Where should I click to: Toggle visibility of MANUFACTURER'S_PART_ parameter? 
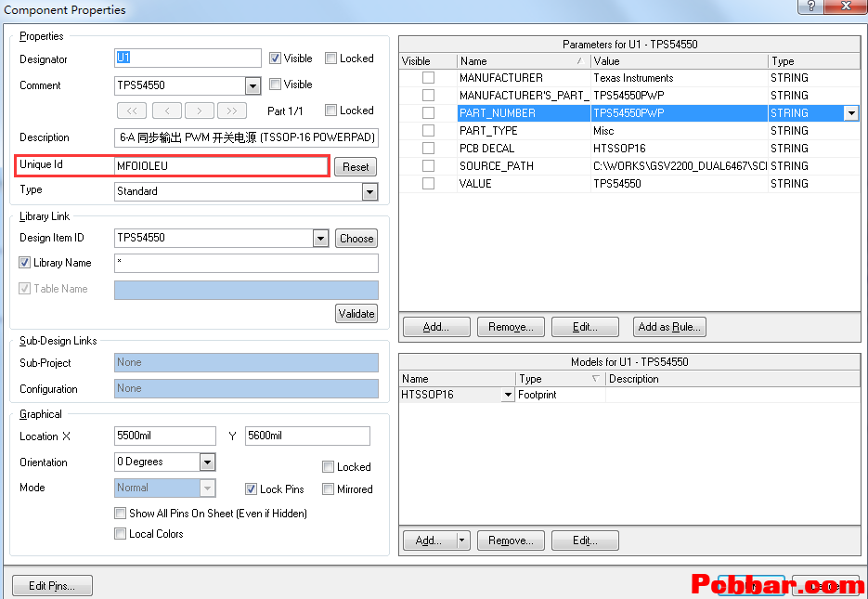(428, 96)
